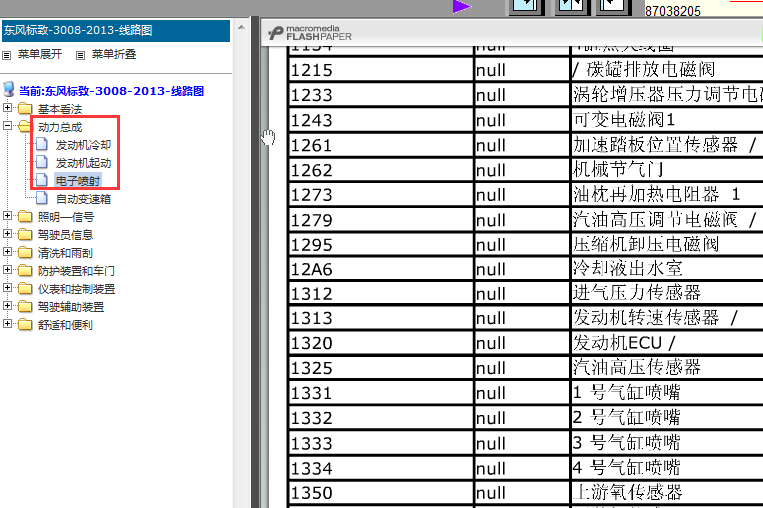Click the folder icon of 防护装置和车门
The width and height of the screenshot is (763, 508).
(x=25, y=271)
